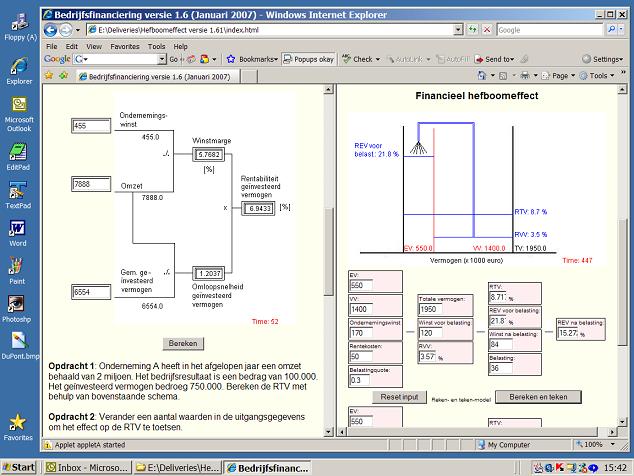This screenshot has height=476, width=634.
Task: Switch to E:\Deliveries taskbar folder window
Action: [x=178, y=468]
